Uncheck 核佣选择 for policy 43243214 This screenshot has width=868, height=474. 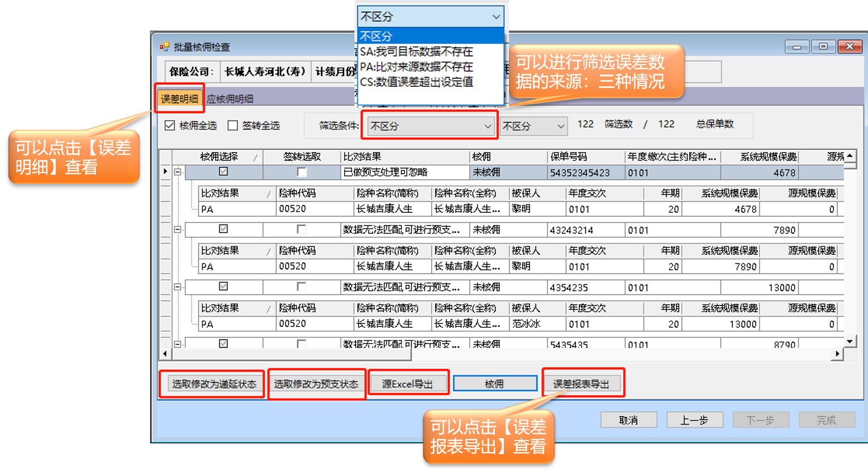coord(223,229)
